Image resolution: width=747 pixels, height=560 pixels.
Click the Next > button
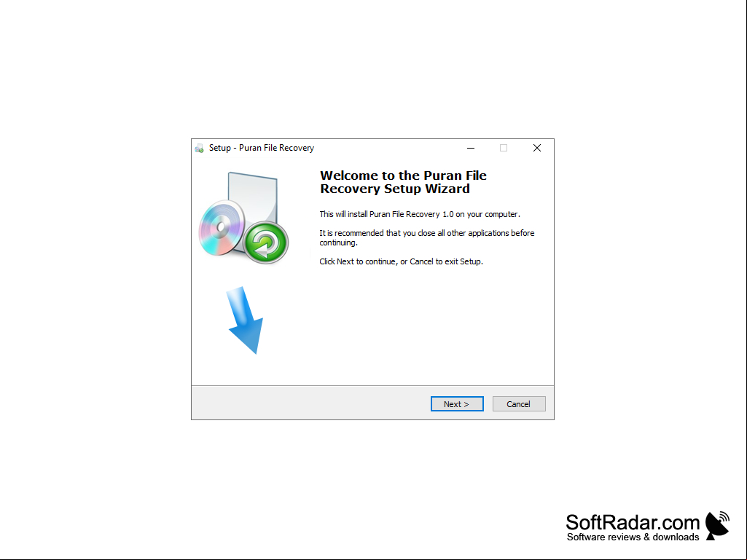click(457, 404)
